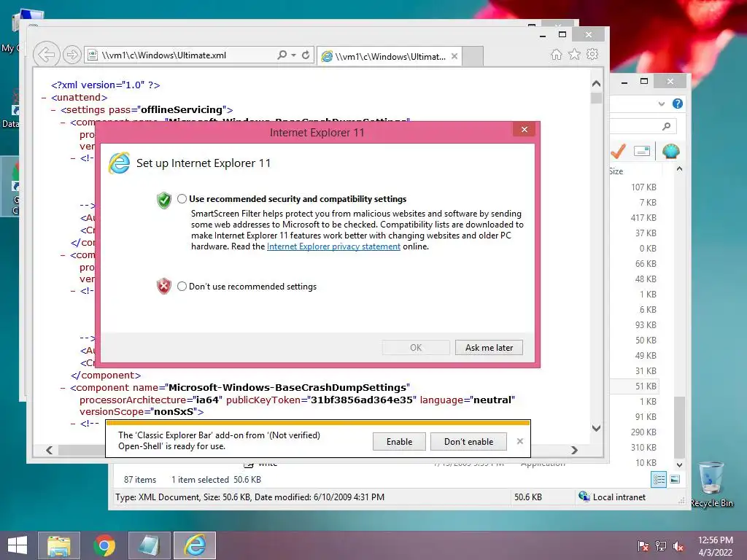The image size is (747, 560).
Task: Open the Internet Explorer privacy statement link
Action: point(333,246)
